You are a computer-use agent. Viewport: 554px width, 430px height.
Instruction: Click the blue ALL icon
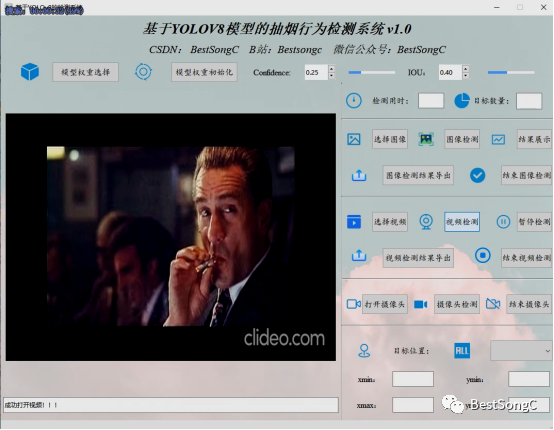462,351
